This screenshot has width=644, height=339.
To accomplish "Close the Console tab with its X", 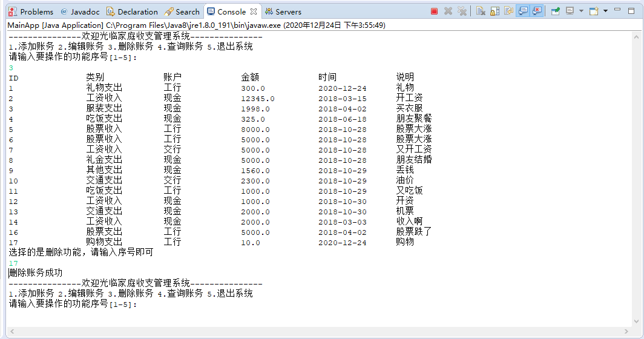I will 254,12.
